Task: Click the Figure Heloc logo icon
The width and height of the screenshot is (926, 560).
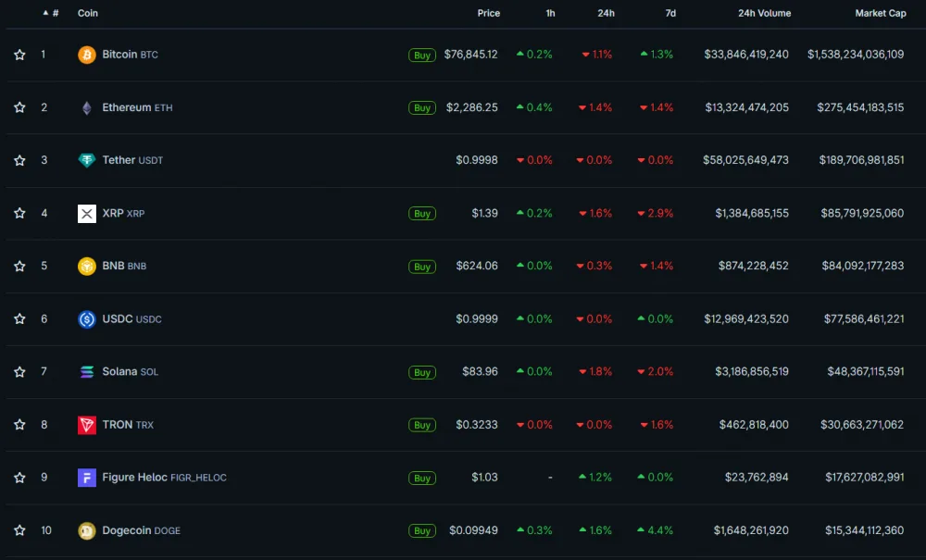Action: pos(87,478)
